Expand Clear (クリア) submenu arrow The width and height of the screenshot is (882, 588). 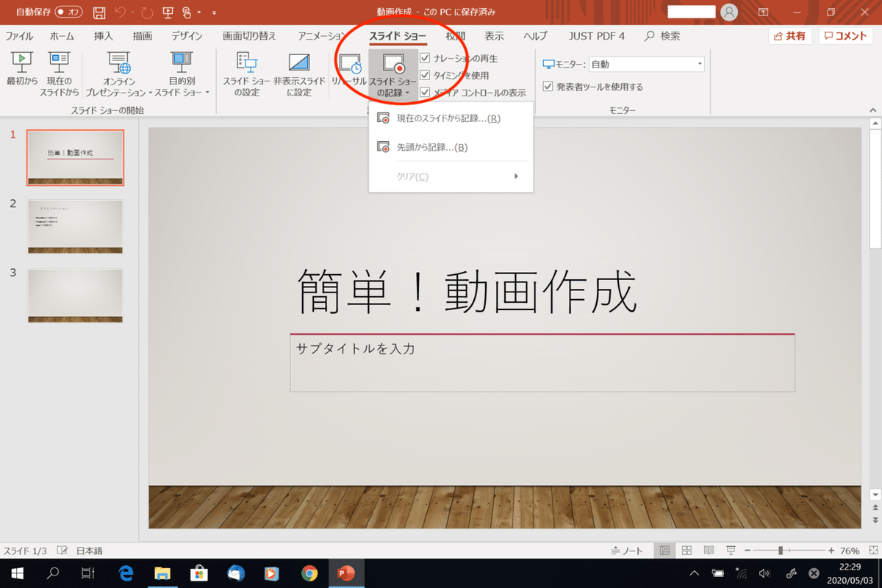click(x=516, y=176)
